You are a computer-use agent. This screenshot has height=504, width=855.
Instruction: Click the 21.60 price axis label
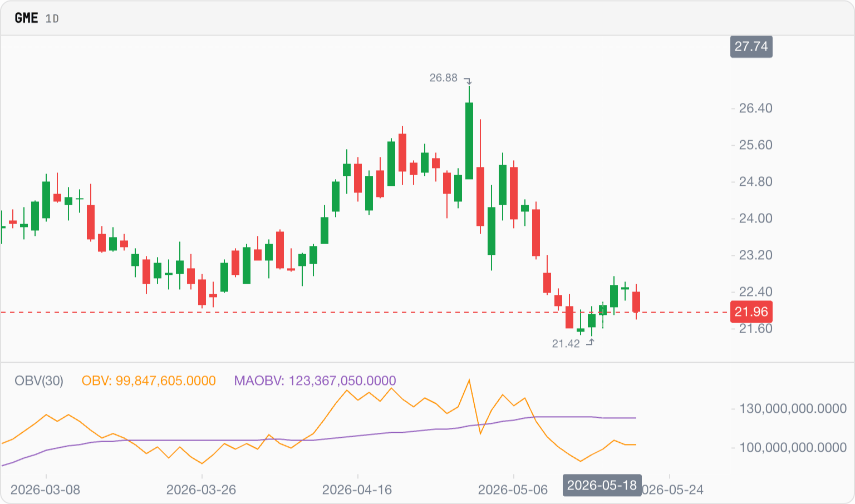(x=755, y=329)
